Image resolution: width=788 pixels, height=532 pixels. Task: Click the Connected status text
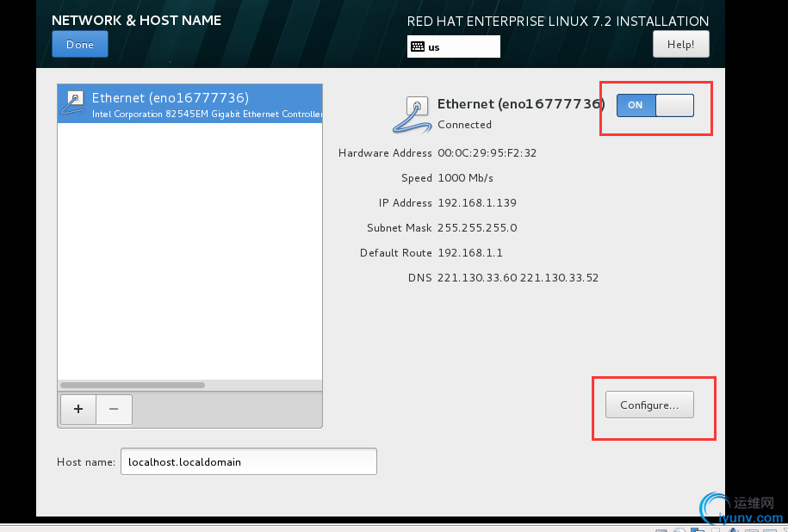[464, 125]
